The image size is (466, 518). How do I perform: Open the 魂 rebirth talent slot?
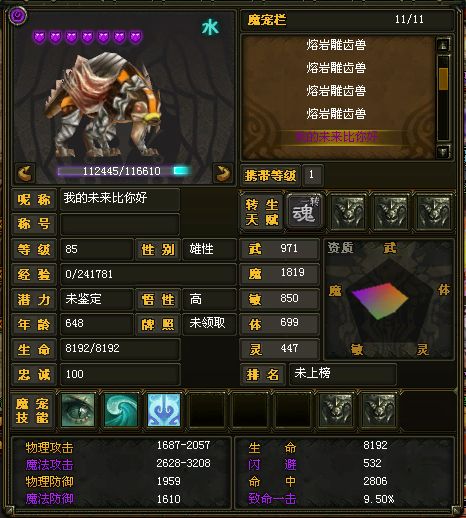point(304,212)
